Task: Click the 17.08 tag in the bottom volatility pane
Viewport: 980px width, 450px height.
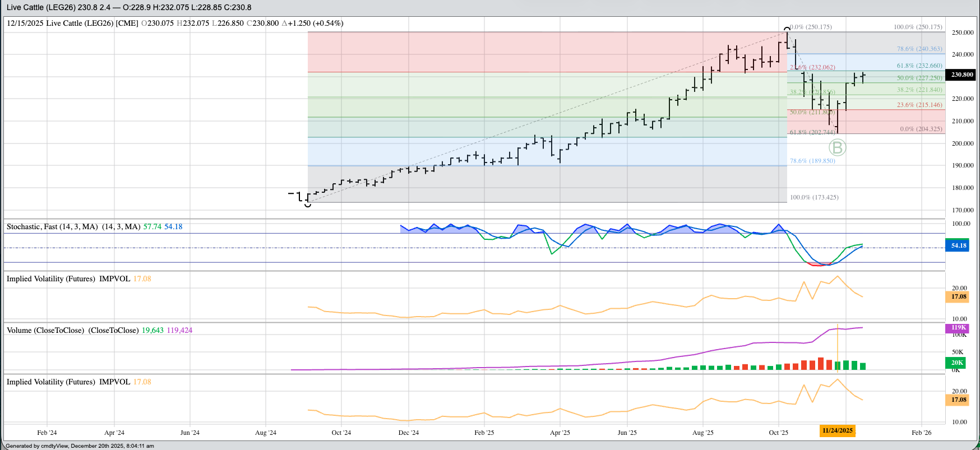Action: click(x=959, y=400)
